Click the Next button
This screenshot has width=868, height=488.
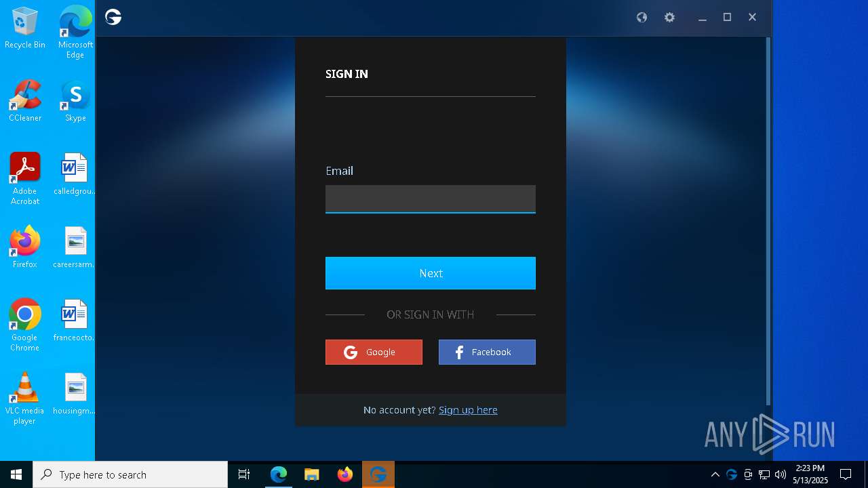click(x=431, y=273)
